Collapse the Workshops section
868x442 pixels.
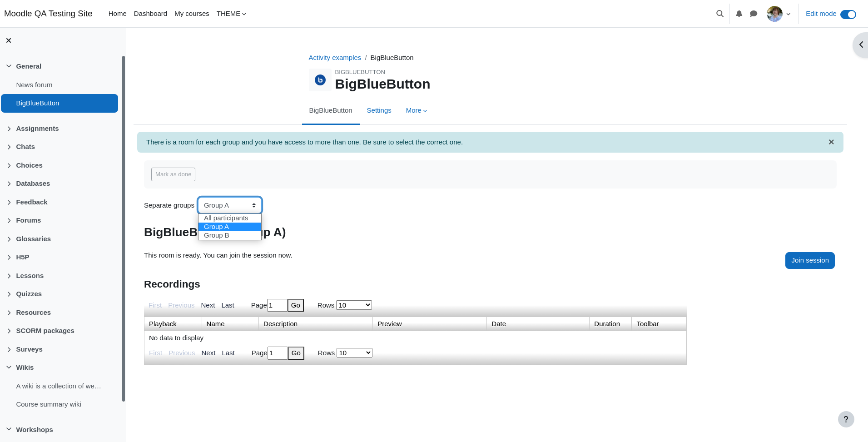point(9,429)
